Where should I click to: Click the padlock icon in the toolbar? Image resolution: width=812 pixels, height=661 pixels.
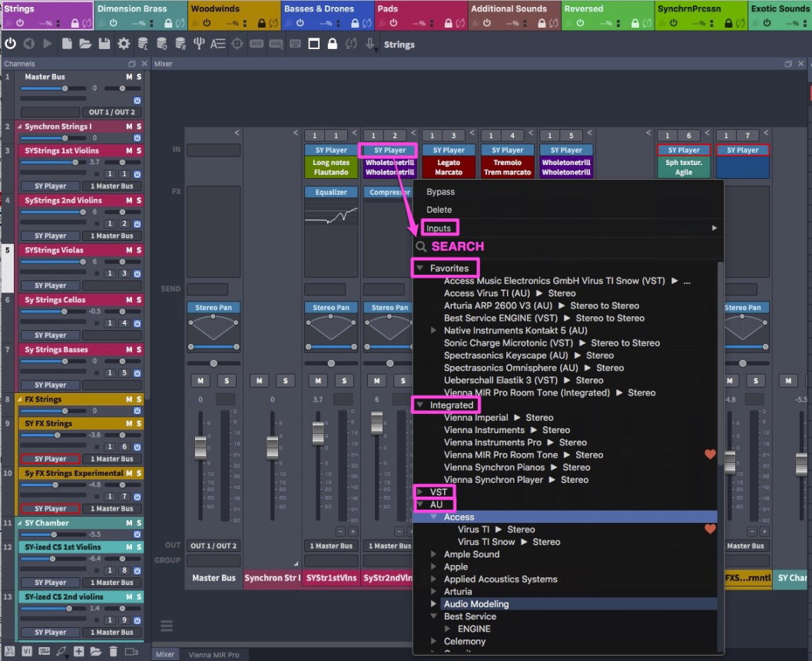(333, 44)
